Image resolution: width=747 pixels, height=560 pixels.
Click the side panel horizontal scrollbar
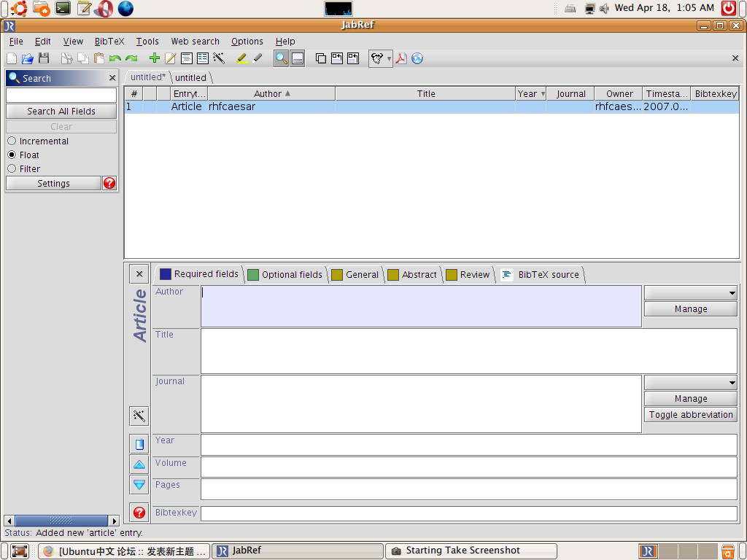pyautogui.click(x=61, y=521)
